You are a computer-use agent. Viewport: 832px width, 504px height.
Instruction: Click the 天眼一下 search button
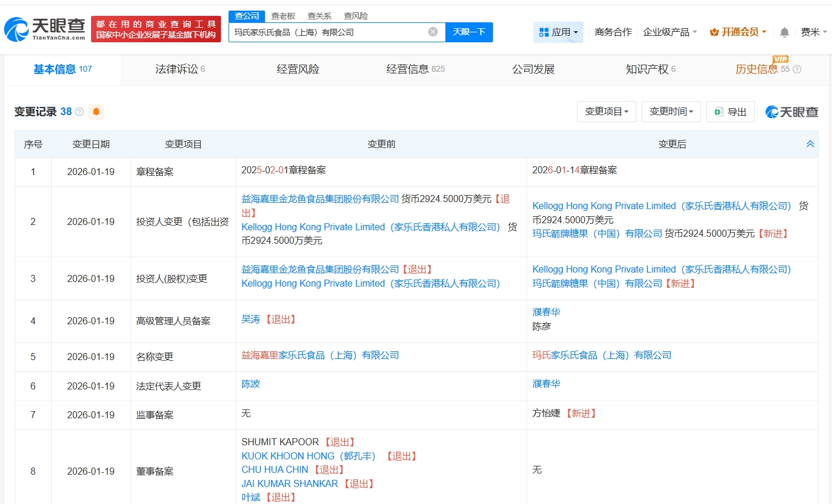coord(469,32)
